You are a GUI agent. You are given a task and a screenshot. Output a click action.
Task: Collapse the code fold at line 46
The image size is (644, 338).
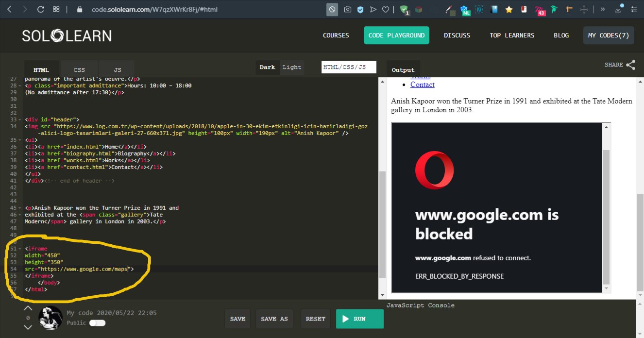19,215
